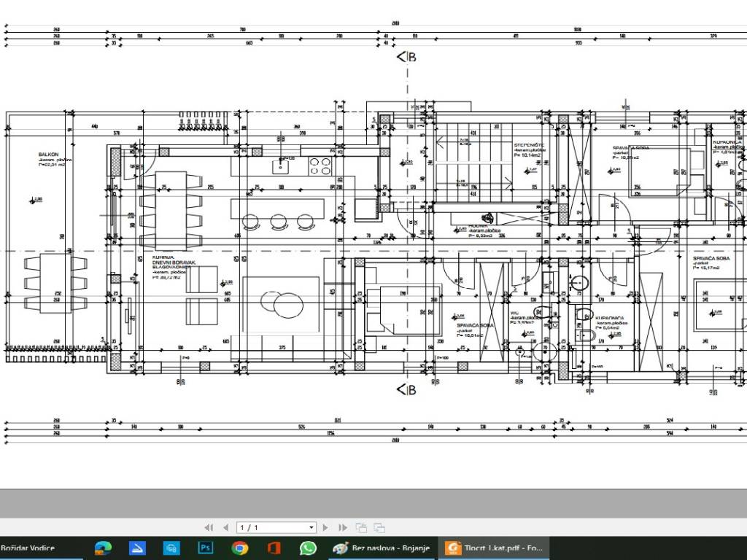Viewport: 747px width, 560px height.
Task: Launch Google Chrome from the taskbar
Action: [240, 548]
